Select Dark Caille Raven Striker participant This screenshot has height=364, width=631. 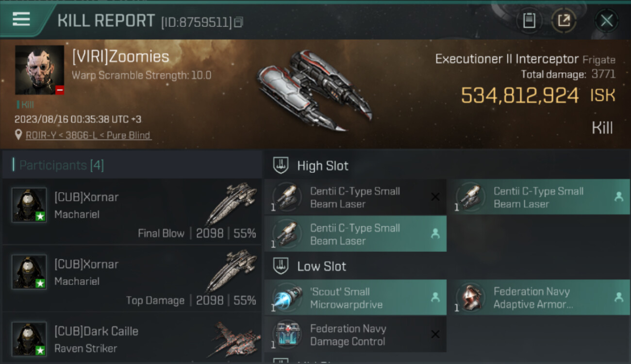132,338
